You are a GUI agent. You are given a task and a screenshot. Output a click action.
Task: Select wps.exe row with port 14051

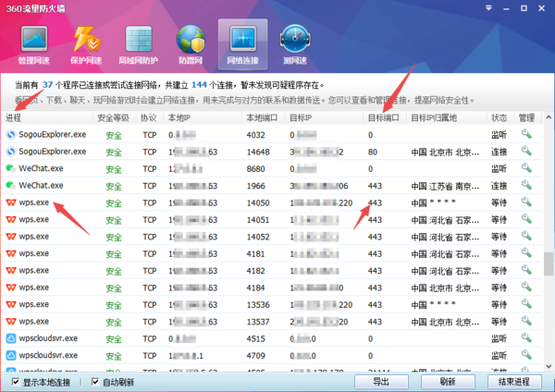point(271,219)
